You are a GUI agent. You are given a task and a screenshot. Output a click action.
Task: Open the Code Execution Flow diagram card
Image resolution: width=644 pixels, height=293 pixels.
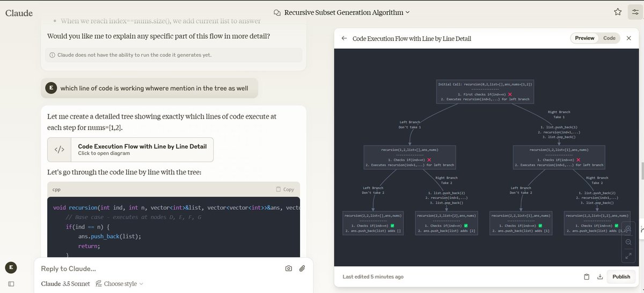[x=130, y=150]
